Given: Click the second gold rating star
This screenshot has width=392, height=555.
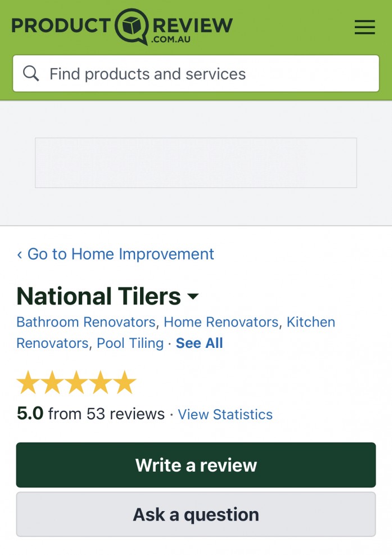Looking at the screenshot, I should 52,383.
